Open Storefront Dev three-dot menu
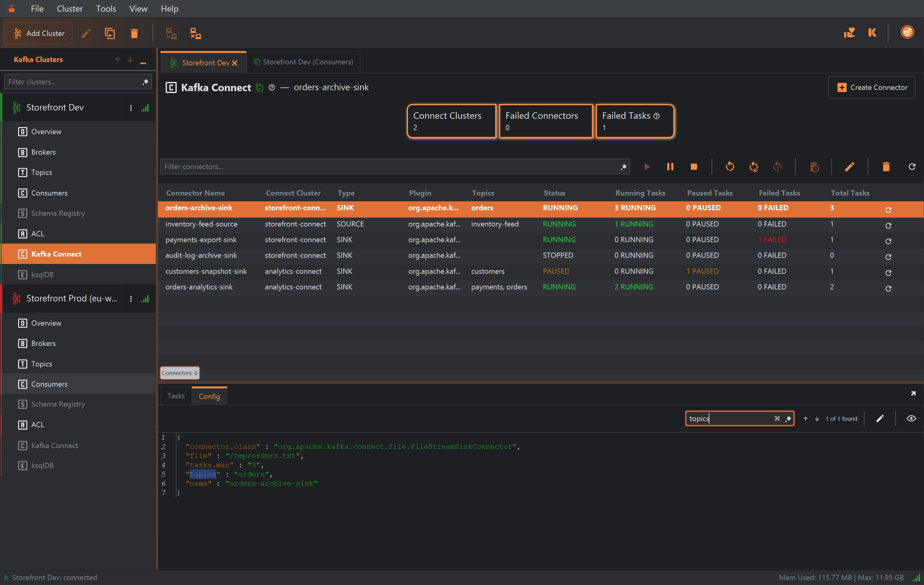The width and height of the screenshot is (924, 585). (131, 108)
